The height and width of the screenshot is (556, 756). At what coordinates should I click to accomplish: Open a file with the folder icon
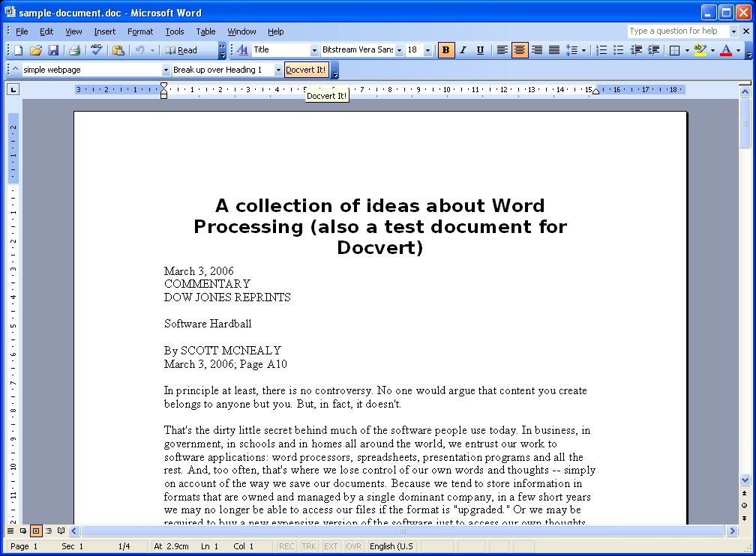pos(36,50)
